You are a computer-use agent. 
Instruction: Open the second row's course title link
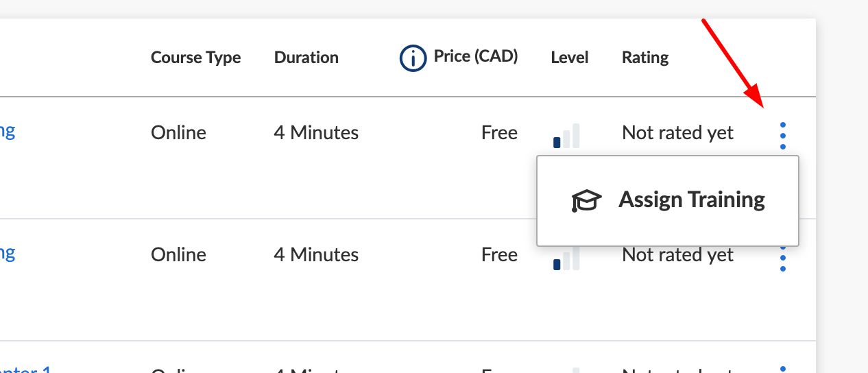tap(8, 252)
